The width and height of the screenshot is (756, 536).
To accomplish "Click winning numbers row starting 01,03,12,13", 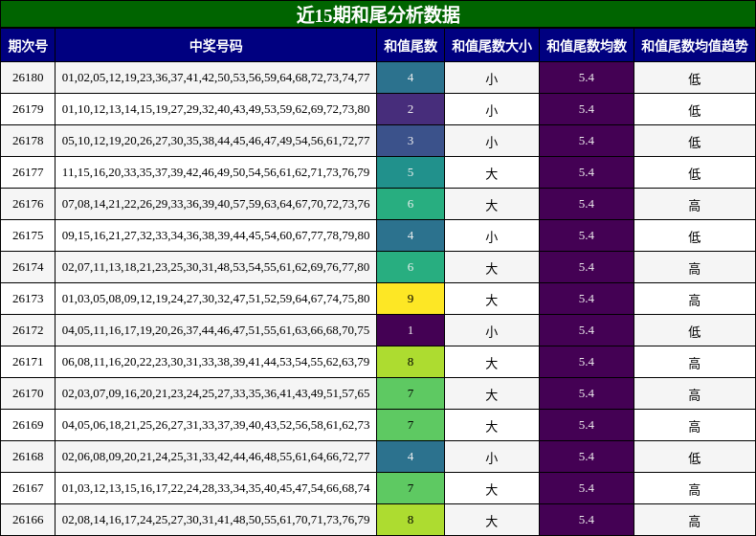I will [216, 488].
